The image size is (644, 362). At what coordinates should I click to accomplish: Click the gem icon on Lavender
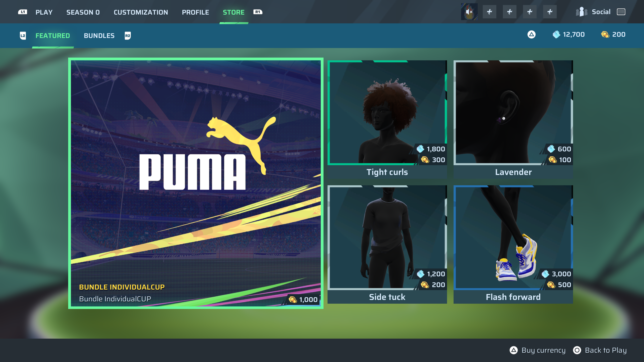(x=551, y=149)
